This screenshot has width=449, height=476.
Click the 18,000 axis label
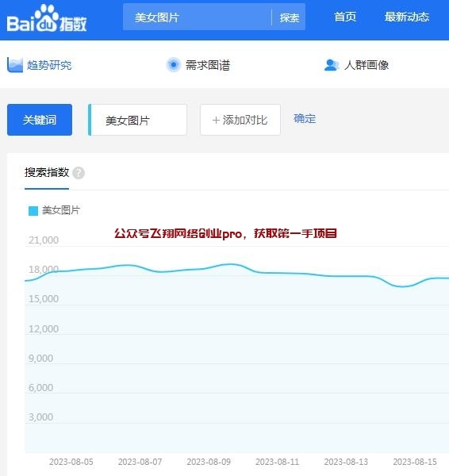[44, 269]
